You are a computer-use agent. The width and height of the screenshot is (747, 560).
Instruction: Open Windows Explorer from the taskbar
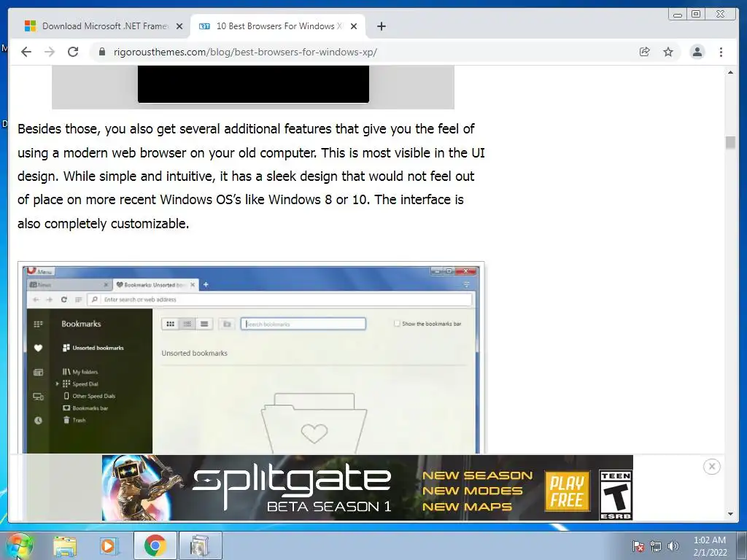tap(65, 545)
